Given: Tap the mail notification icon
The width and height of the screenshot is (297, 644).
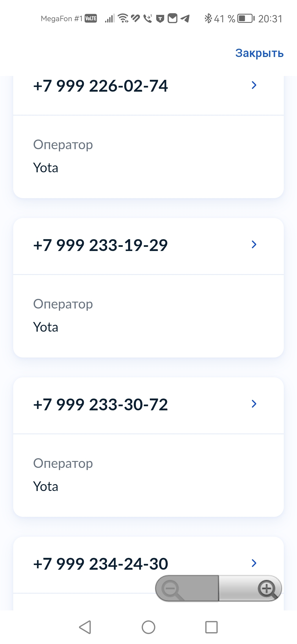Looking at the screenshot, I should pyautogui.click(x=172, y=18).
